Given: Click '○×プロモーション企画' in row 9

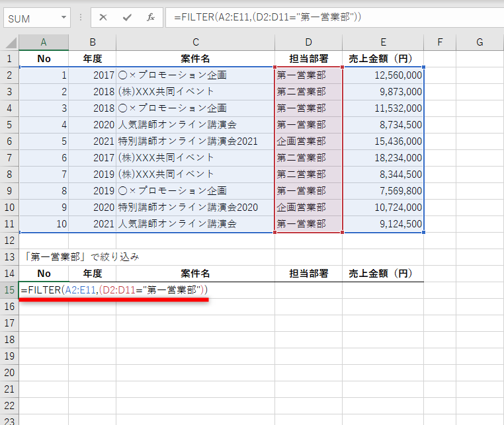Looking at the screenshot, I should (x=195, y=191).
